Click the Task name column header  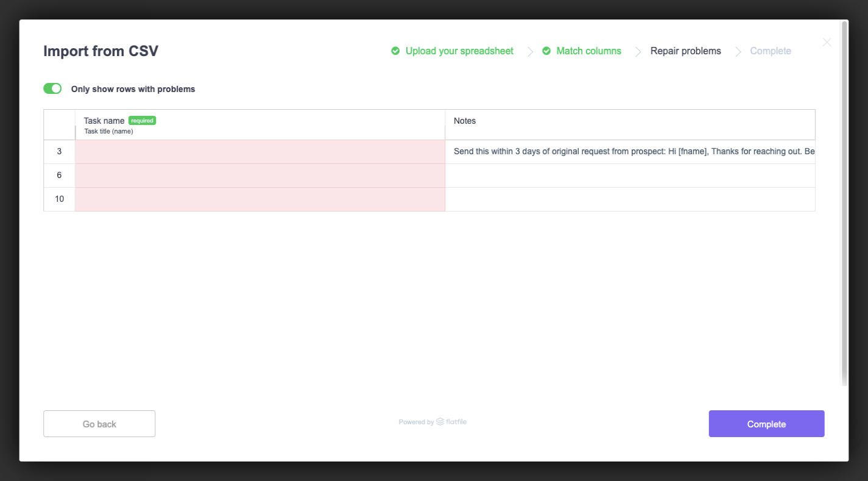coord(260,125)
